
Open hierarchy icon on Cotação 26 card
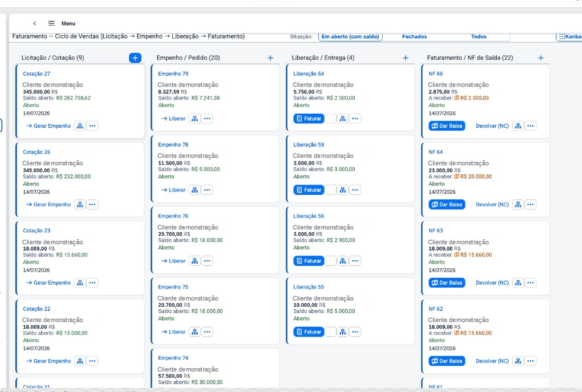tap(80, 204)
